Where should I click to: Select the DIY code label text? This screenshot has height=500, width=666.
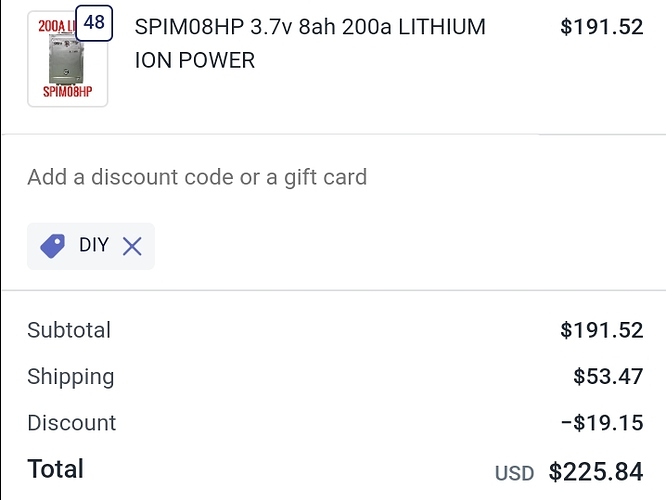tap(94, 245)
